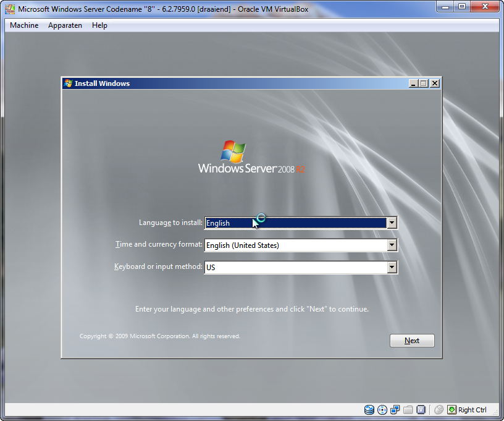Click the VirtualBox window title icon
Screen dimensions: 504x421
click(x=10, y=9)
